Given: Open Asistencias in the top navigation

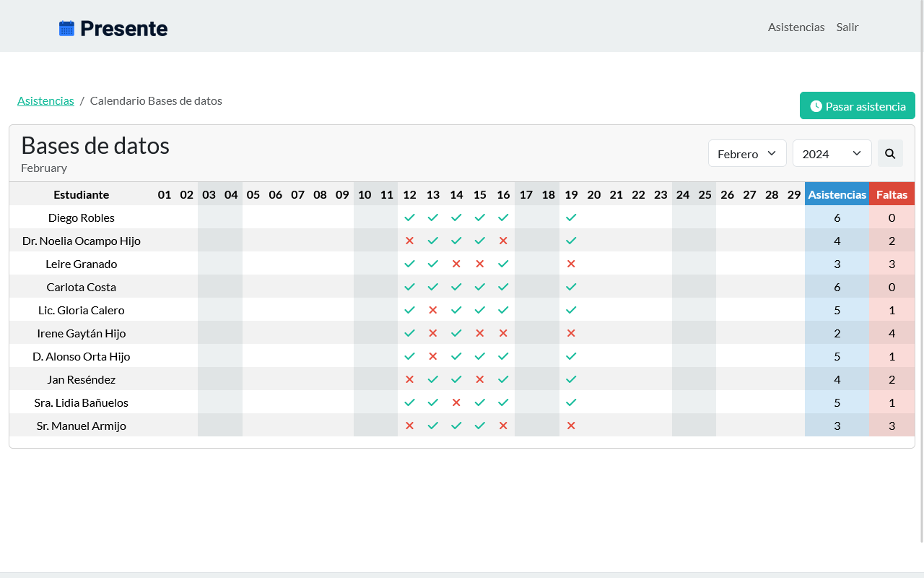Looking at the screenshot, I should [x=796, y=27].
